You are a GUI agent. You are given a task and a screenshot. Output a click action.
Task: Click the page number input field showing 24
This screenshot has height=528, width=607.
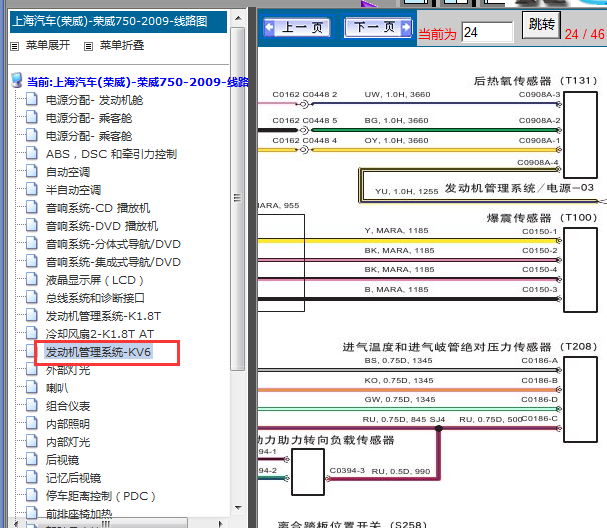tap(487, 32)
